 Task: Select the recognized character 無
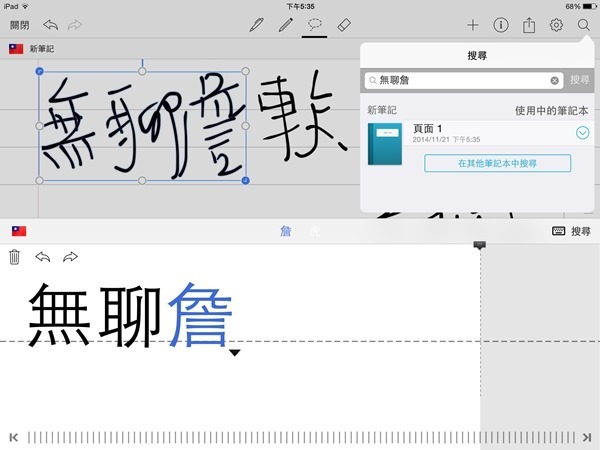click(59, 315)
